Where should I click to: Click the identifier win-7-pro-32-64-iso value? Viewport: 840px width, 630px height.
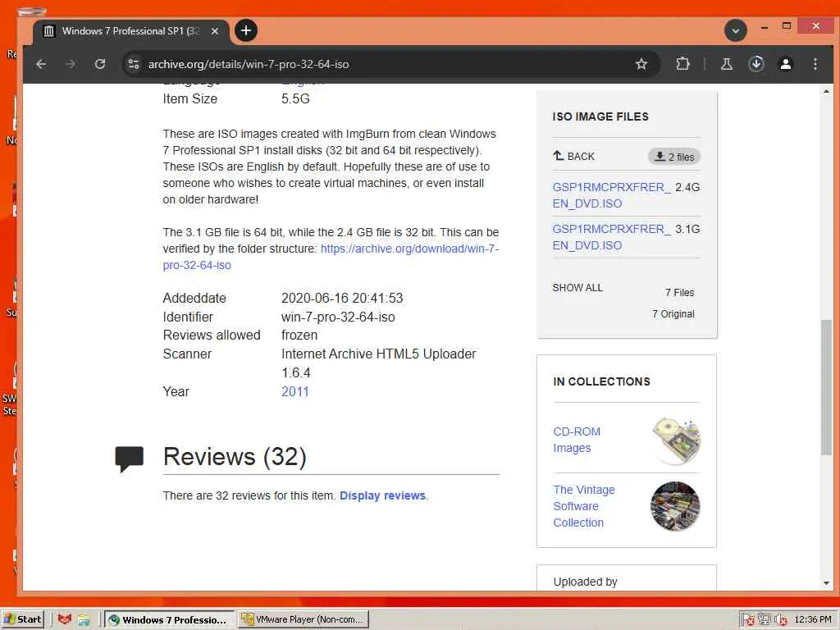pos(338,317)
